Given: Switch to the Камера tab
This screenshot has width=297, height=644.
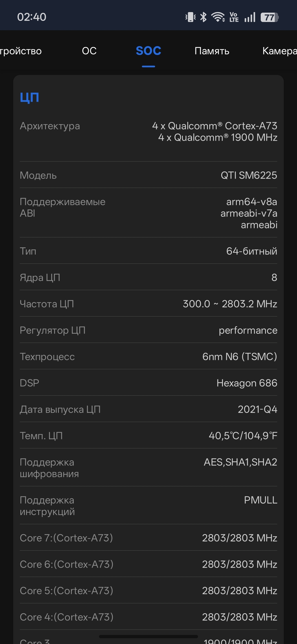Looking at the screenshot, I should 280,51.
